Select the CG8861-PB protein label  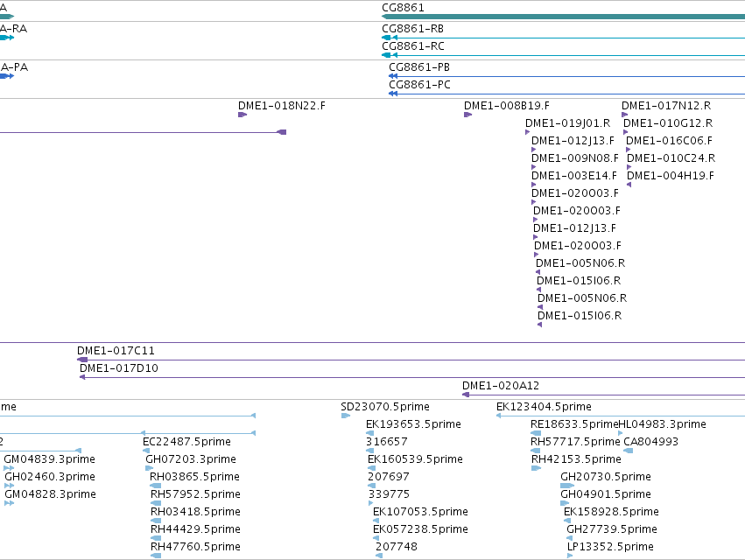(x=419, y=67)
